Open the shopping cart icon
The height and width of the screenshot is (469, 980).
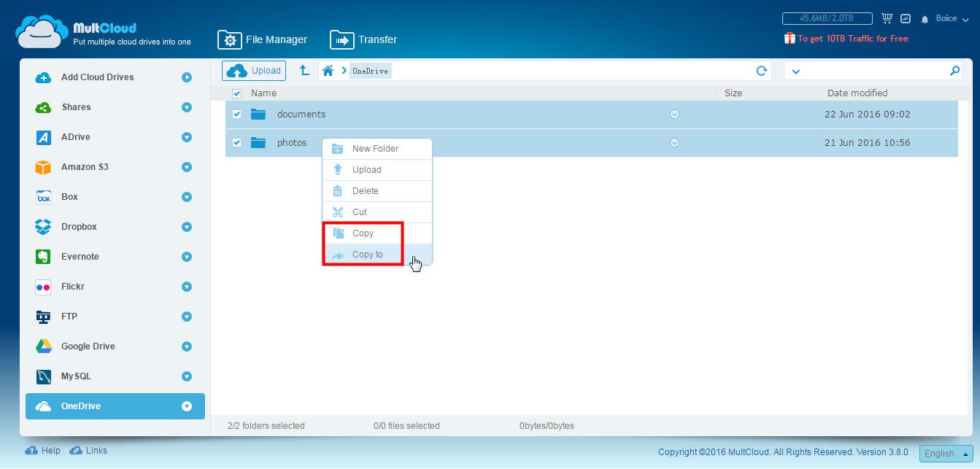pos(887,18)
